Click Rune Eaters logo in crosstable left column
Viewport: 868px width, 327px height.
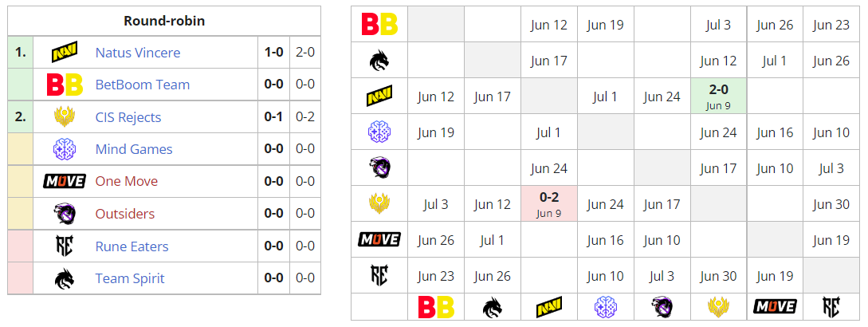[x=379, y=275]
